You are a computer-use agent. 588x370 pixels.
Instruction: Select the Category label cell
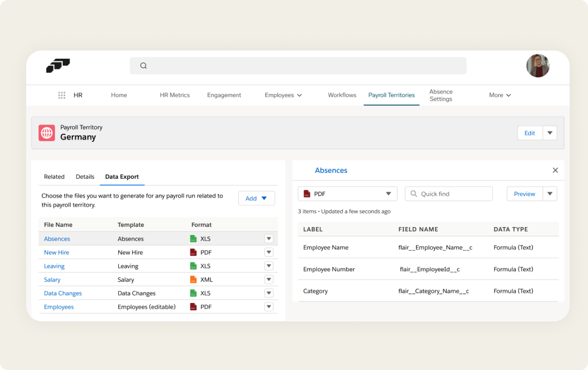315,291
